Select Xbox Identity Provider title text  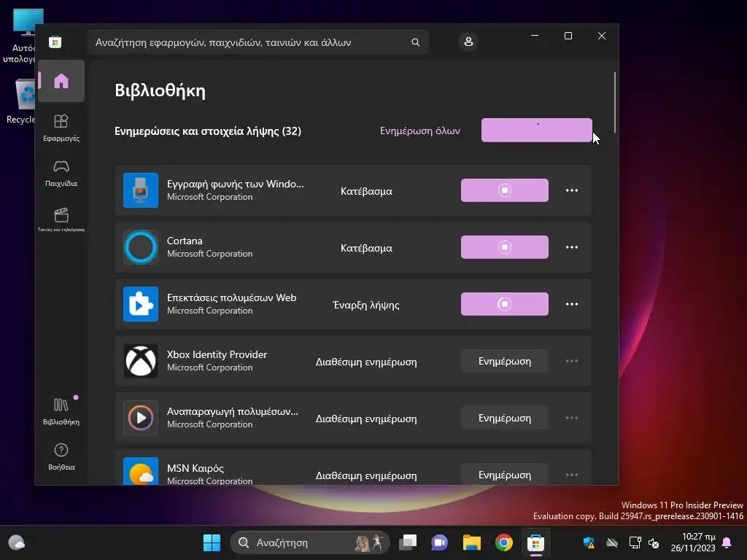(x=217, y=354)
